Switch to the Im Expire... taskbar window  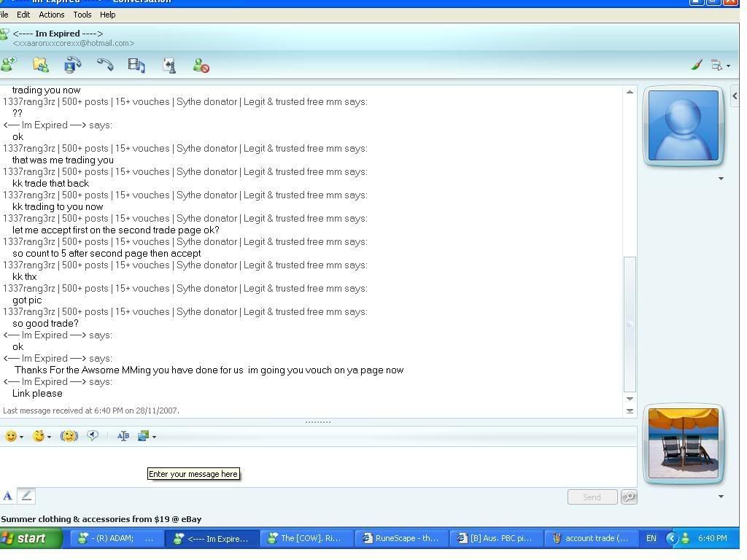[212, 539]
